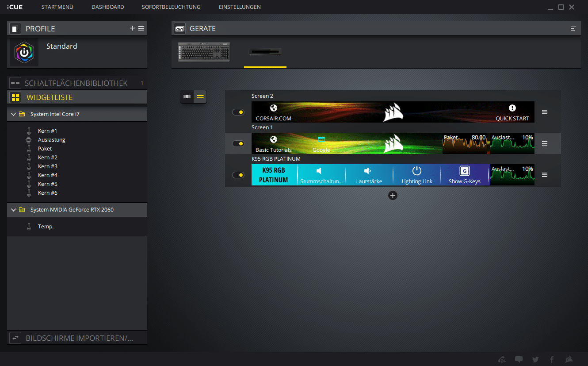Click the Show G-Keys widget icon
This screenshot has height=366, width=588.
pos(464,171)
